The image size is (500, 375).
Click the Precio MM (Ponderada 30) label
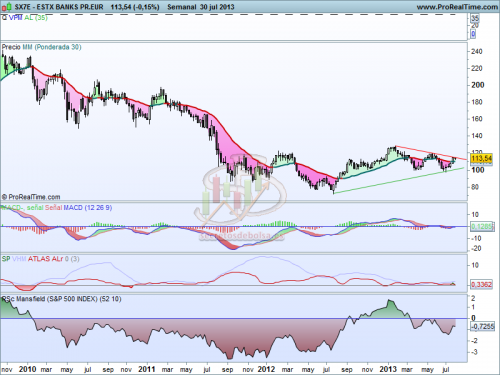[x=41, y=47]
